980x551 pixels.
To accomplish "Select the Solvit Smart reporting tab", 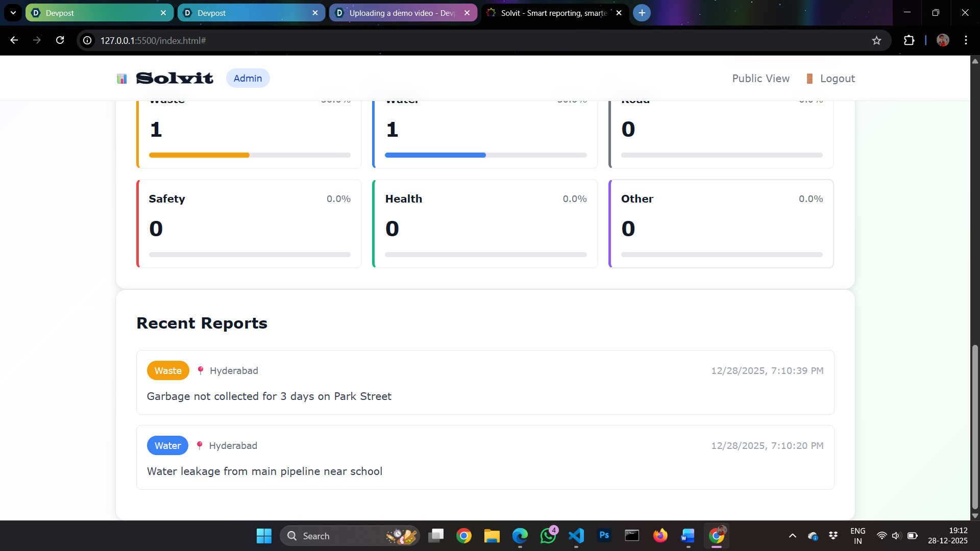I will [555, 13].
